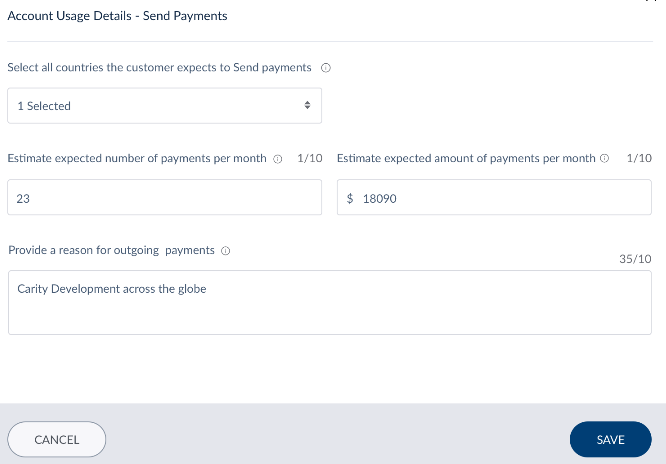The width and height of the screenshot is (666, 464).
Task: Click info icon next to amount of payments
Action: click(x=604, y=159)
